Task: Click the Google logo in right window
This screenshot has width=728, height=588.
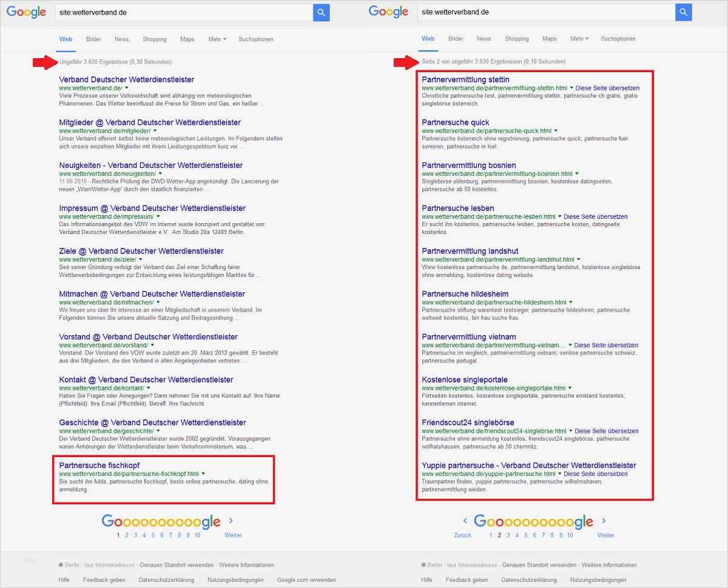Action: pos(389,12)
